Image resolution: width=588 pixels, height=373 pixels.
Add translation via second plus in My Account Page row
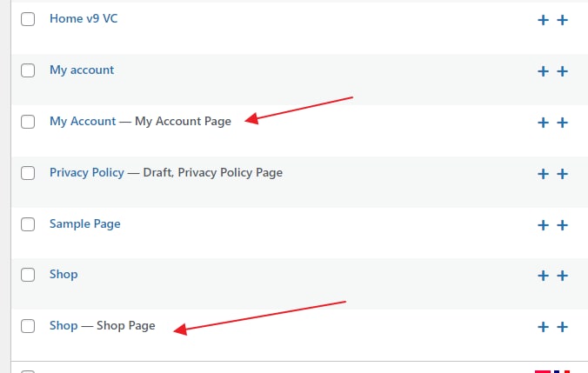tap(562, 123)
